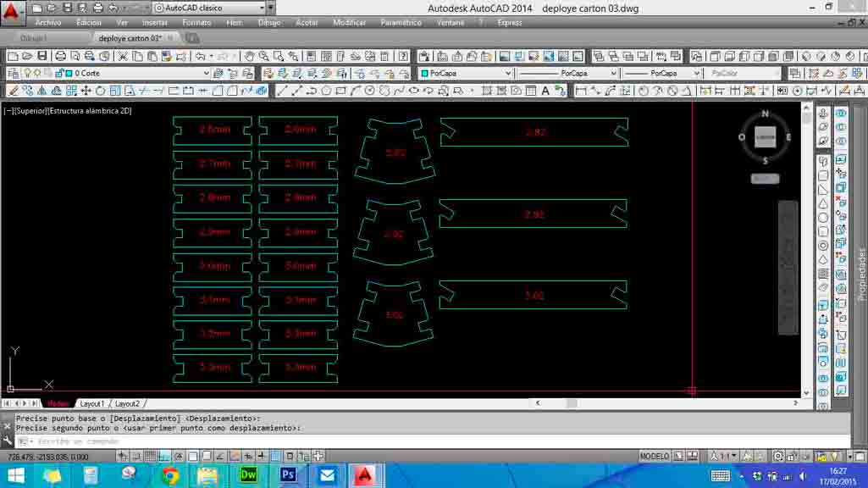The image size is (868, 488).
Task: Click the Undo arrow icon
Action: (201, 56)
